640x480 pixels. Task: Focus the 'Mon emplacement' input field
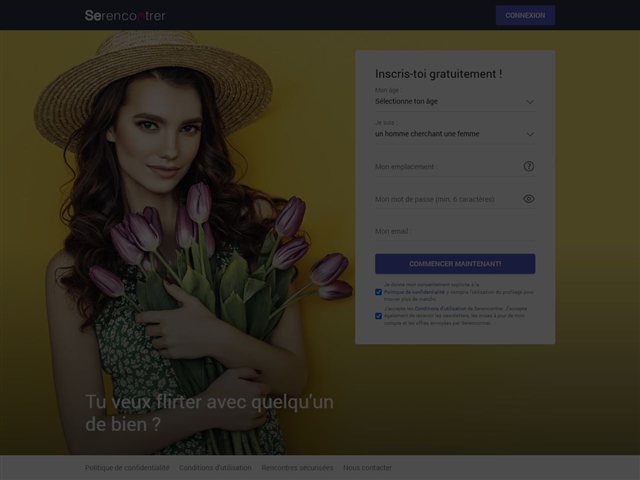click(445, 166)
